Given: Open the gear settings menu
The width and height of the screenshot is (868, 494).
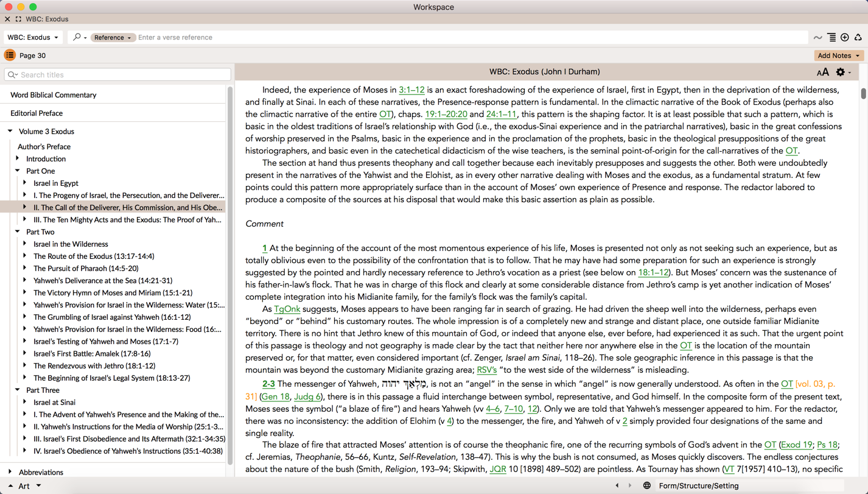Looking at the screenshot, I should click(x=843, y=72).
